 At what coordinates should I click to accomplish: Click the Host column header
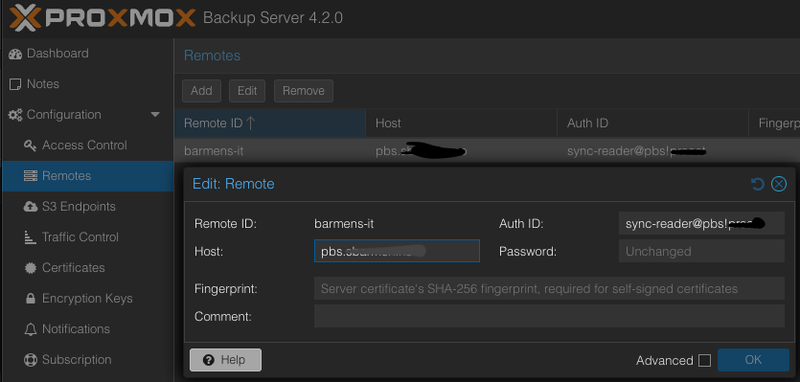(x=462, y=123)
